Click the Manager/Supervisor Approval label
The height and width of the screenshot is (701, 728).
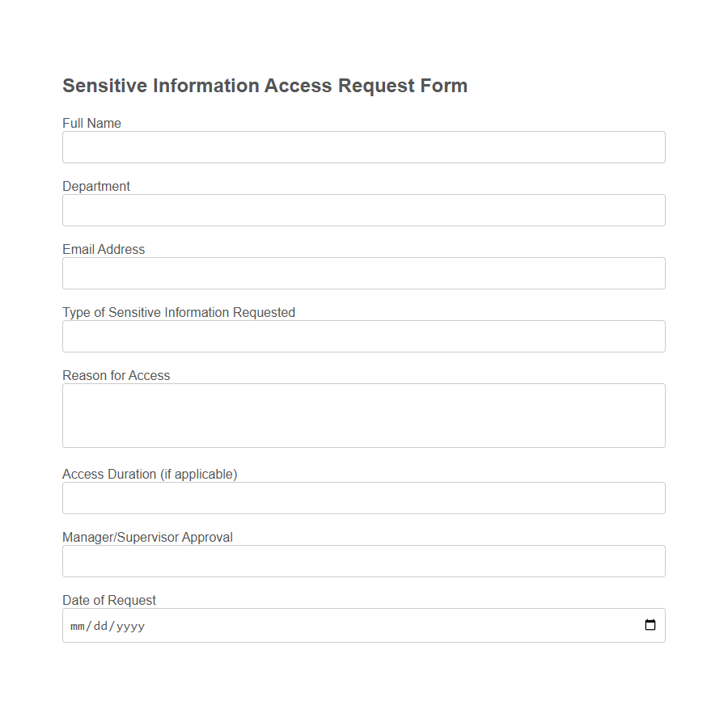pos(147,537)
